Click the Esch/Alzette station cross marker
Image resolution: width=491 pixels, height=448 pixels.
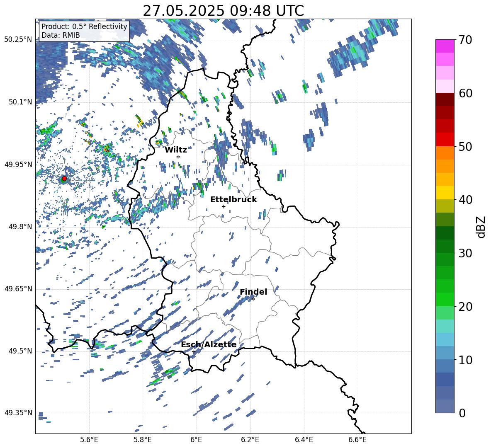click(x=194, y=351)
